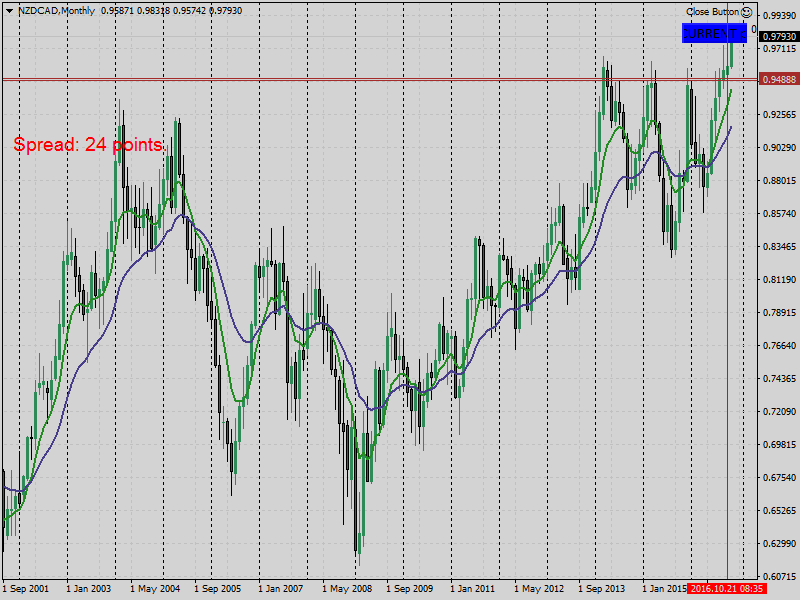
Task: Click the 0.72090 price scale value
Action: (779, 412)
